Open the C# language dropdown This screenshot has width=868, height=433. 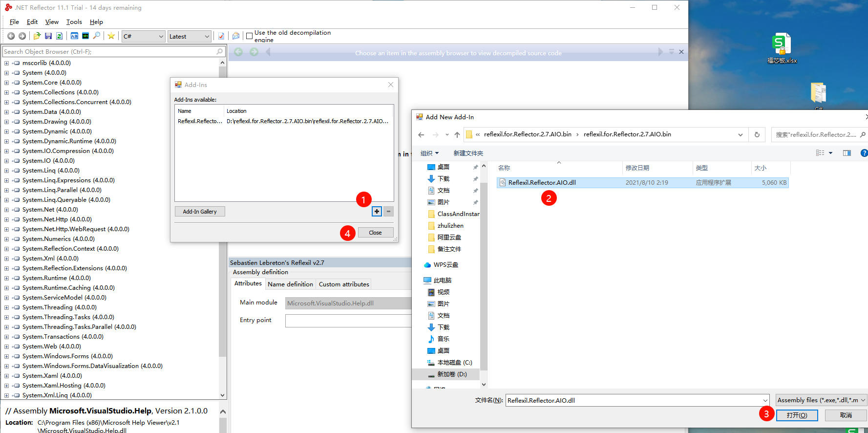(143, 36)
